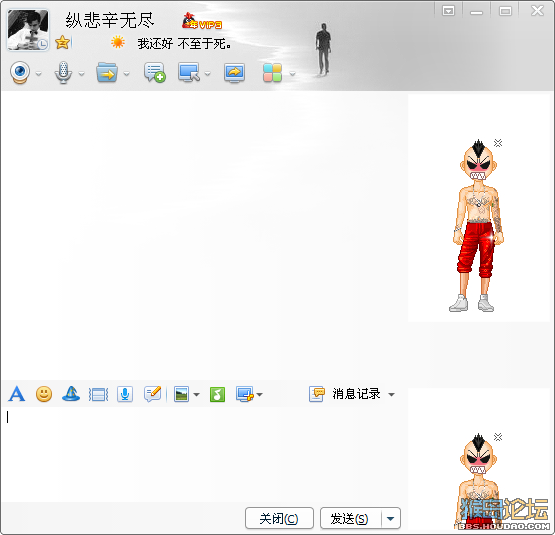Screen dimensions: 555x535
Task: Expand the 消息记录 history dropdown arrow
Action: [x=391, y=394]
